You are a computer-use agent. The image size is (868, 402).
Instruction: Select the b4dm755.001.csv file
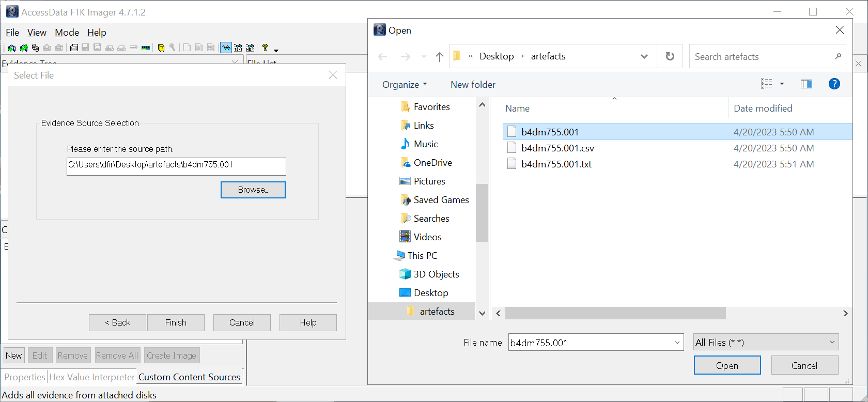[x=557, y=148]
